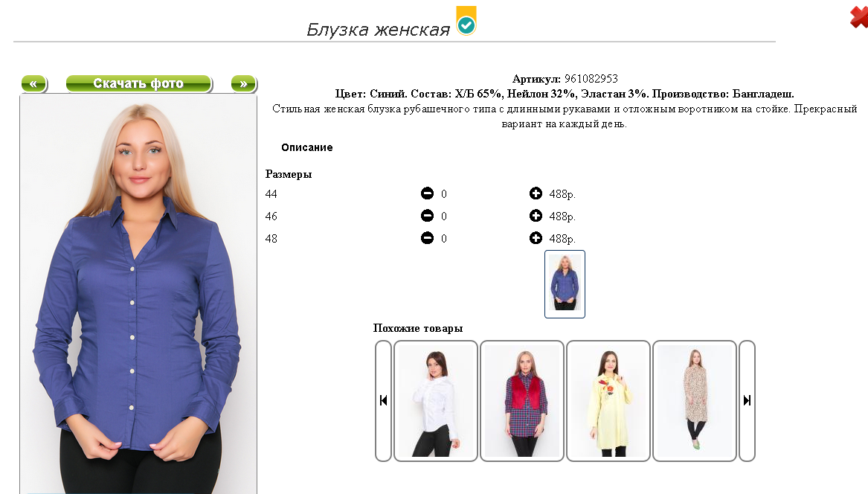Open the white blouse similar product
This screenshot has height=494, width=868.
436,401
